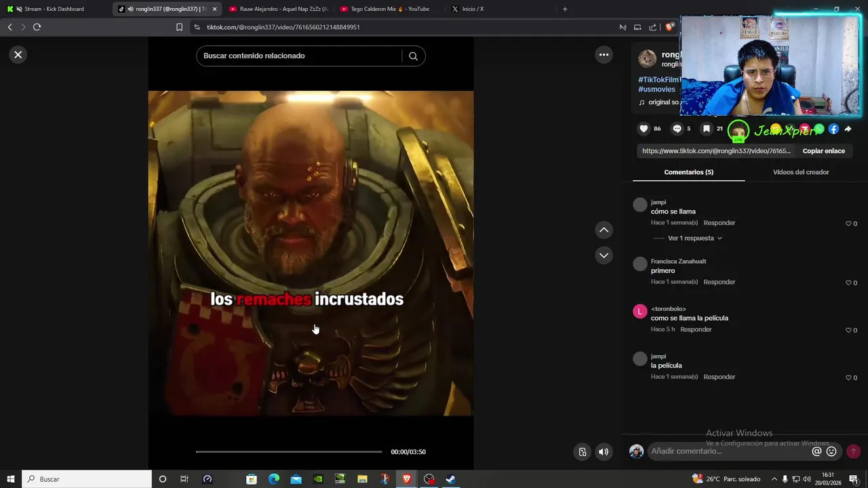Like jampi's 'la película' comment
This screenshot has width=868, height=488.
tap(848, 378)
